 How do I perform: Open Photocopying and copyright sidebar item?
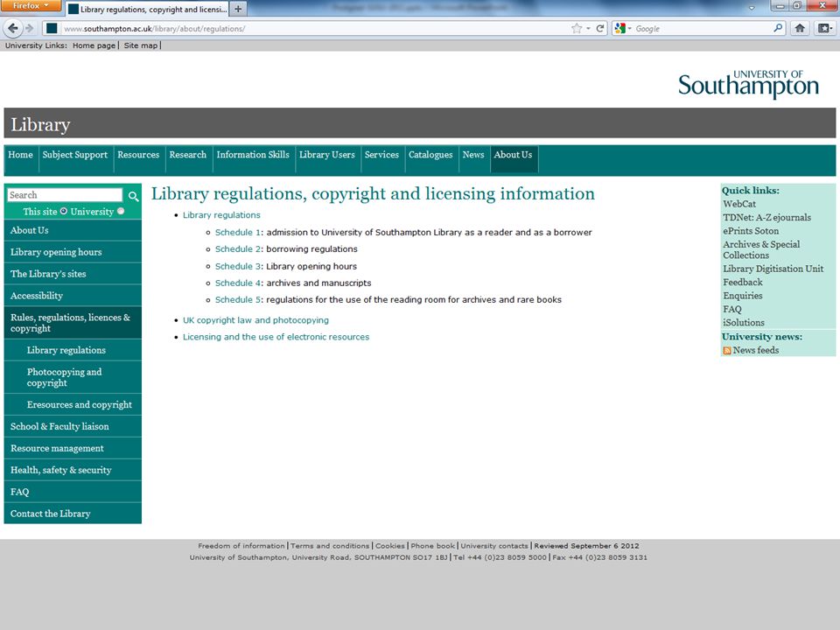click(x=73, y=377)
